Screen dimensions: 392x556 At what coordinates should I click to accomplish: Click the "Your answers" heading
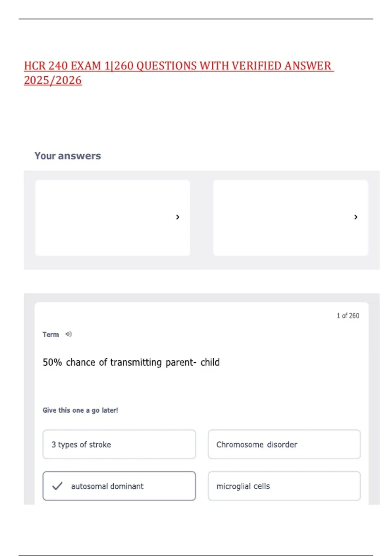click(68, 156)
